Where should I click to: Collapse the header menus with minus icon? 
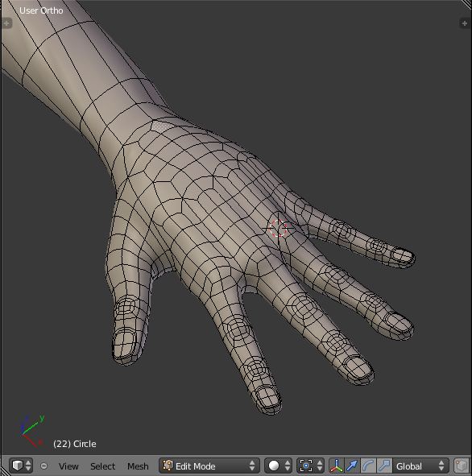point(43,466)
